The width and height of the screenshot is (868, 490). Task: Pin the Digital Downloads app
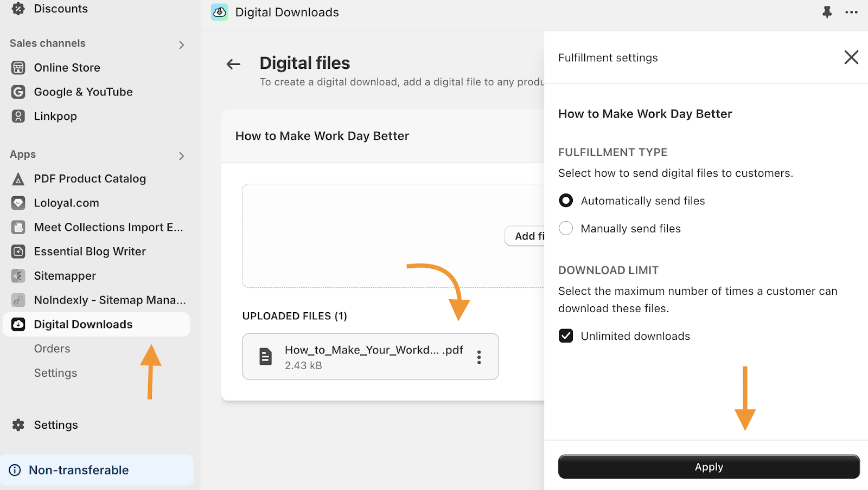tap(827, 12)
